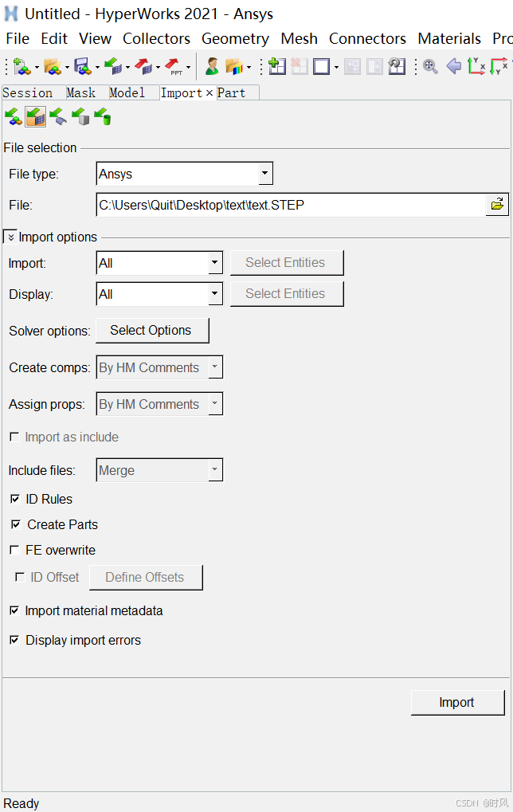Open the User Profiles person icon
This screenshot has width=513, height=812.
[212, 66]
